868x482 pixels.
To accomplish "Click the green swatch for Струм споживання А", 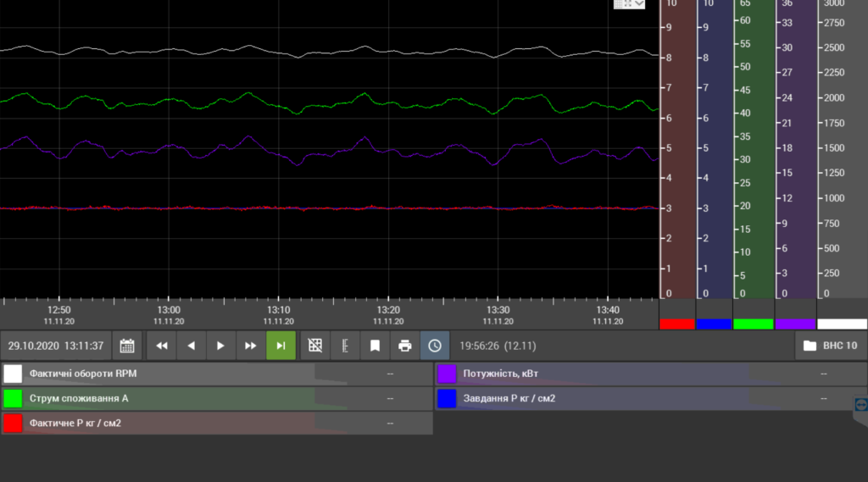I will 13,398.
